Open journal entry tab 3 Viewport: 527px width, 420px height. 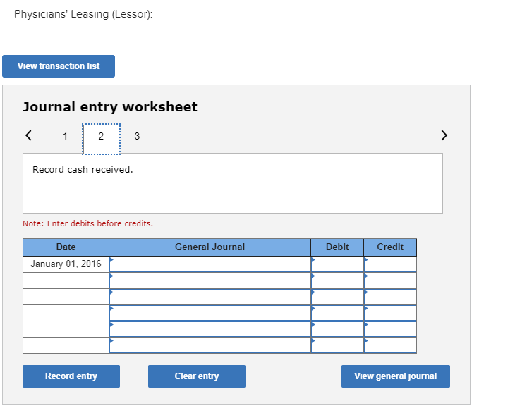point(137,136)
